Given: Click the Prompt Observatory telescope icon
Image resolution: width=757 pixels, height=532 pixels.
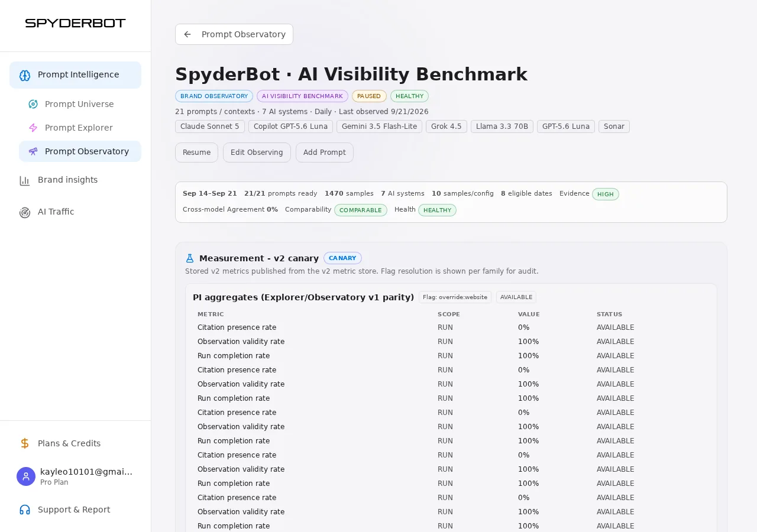Looking at the screenshot, I should [x=33, y=151].
